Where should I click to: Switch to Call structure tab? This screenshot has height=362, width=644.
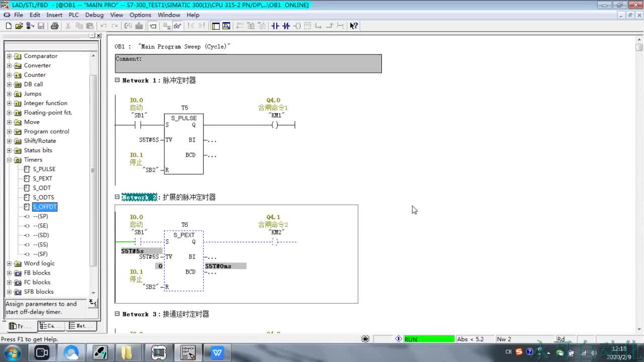click(51, 326)
